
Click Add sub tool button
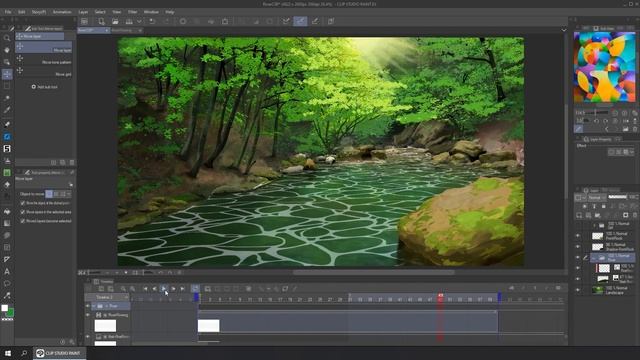[x=44, y=87]
